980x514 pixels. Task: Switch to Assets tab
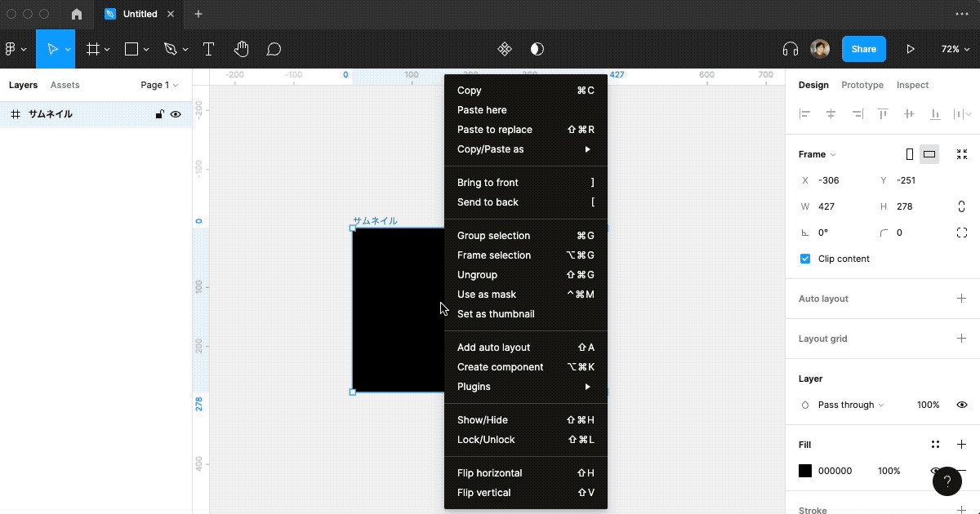click(x=65, y=85)
